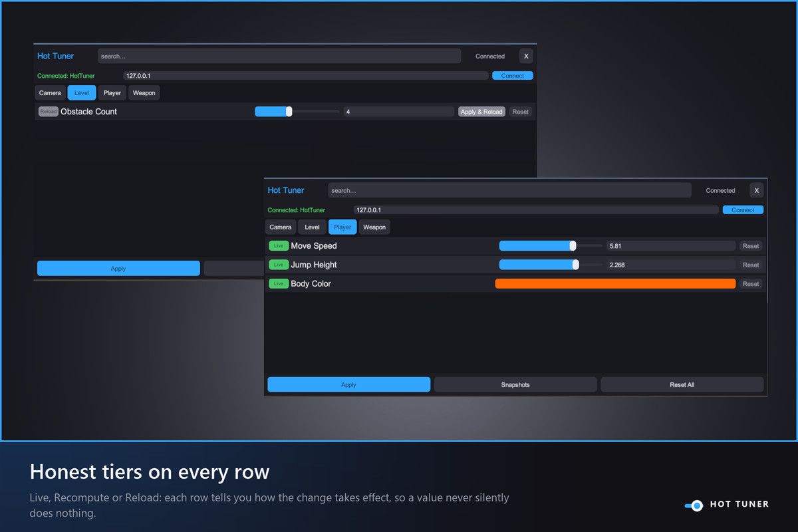This screenshot has width=798, height=532.
Task: Select the highlighted Player tab in front window
Action: tap(342, 227)
